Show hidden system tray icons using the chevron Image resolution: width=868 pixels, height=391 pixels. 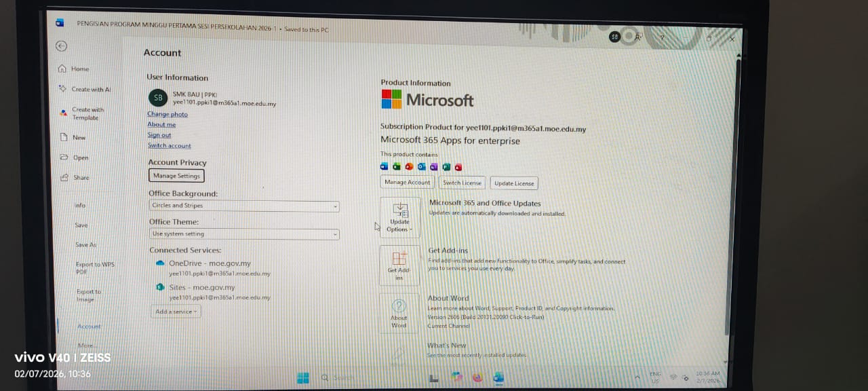coord(637,377)
